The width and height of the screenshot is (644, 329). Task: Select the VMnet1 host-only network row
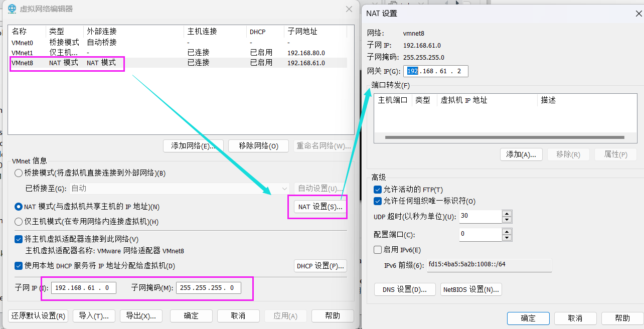coord(23,53)
